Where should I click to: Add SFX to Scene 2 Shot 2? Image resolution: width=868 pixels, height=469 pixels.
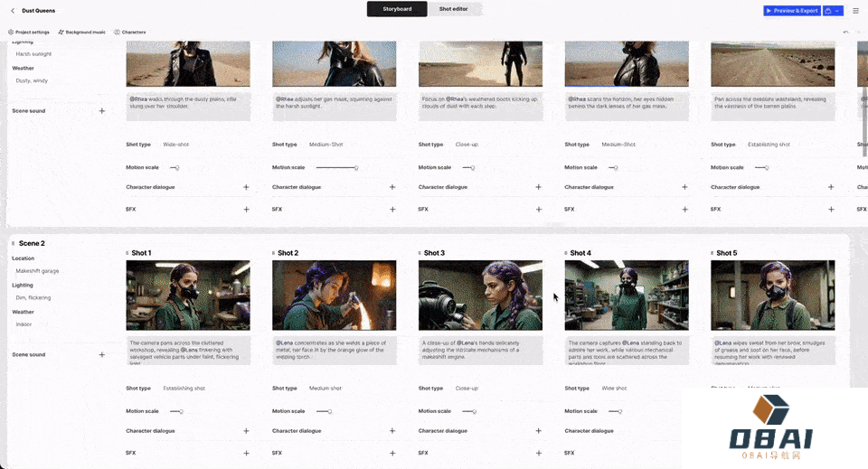[392, 453]
